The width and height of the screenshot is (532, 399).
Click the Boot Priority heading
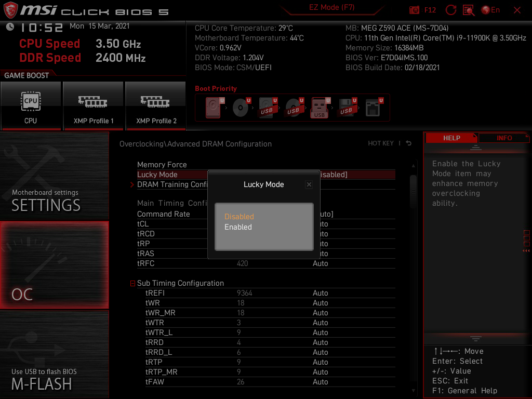tap(216, 88)
